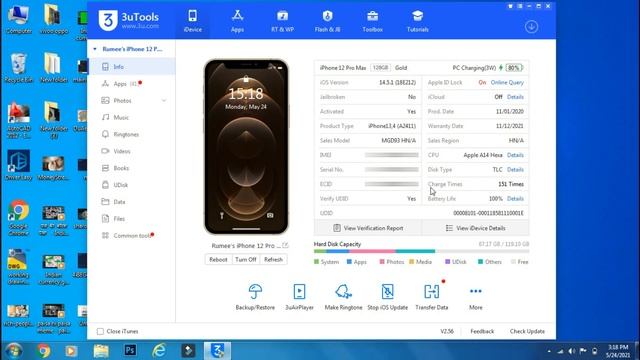Screen dimensions: 640x360
Task: Open Disk Type Details link
Action: point(515,170)
